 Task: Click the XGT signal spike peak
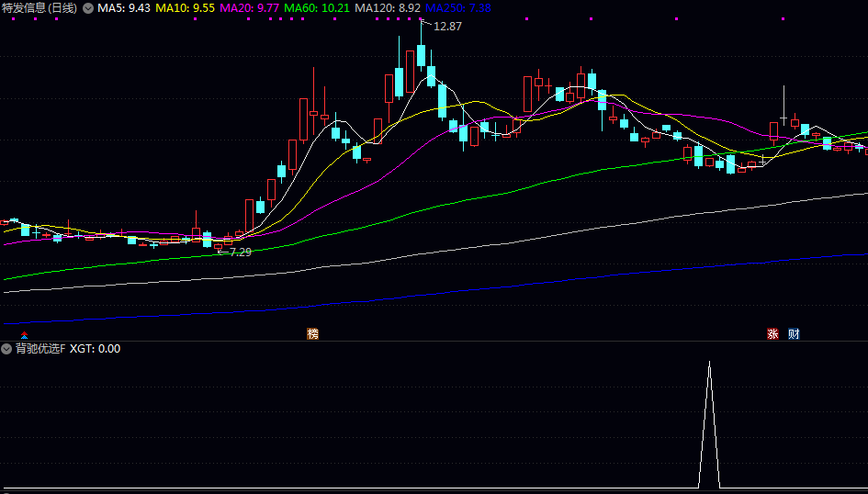[709, 363]
